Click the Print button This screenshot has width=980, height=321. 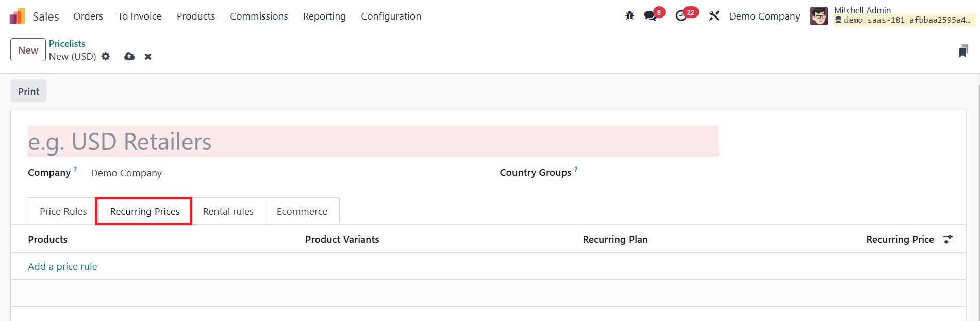28,91
